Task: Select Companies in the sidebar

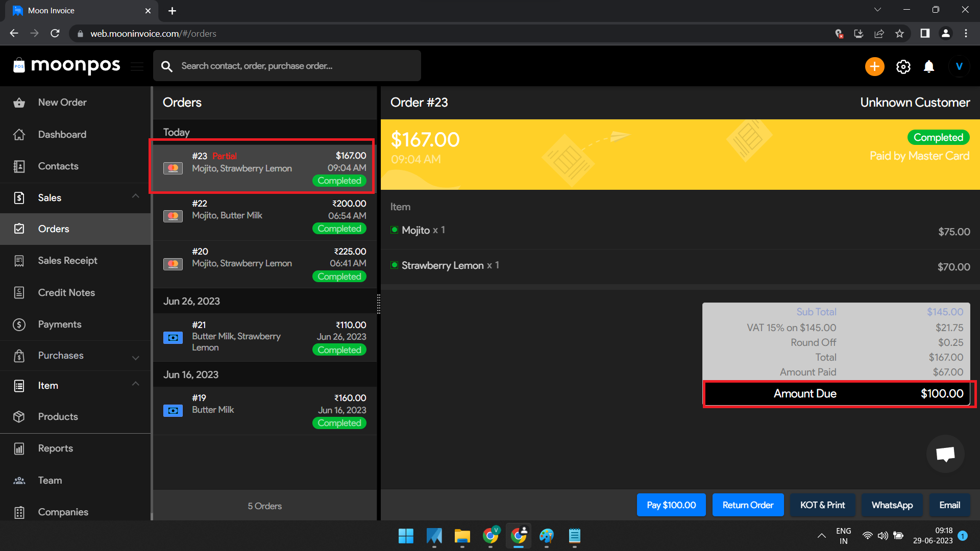Action: coord(63,512)
